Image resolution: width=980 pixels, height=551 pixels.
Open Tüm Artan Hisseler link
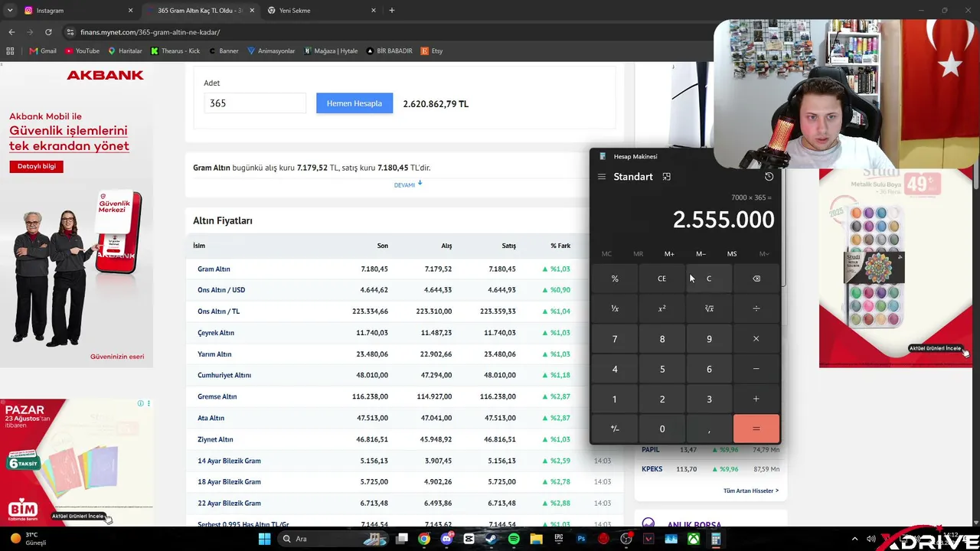[x=751, y=491]
